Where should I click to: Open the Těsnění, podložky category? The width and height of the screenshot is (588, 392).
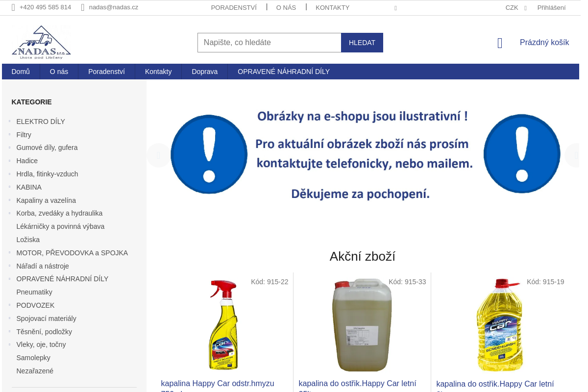[44, 332]
